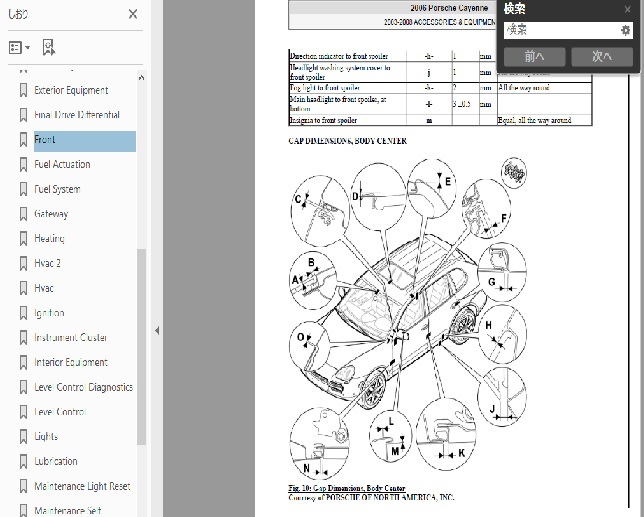Viewport: 644px width, 517px height.
Task: Open the Fuel System bookmark
Action: tap(57, 189)
